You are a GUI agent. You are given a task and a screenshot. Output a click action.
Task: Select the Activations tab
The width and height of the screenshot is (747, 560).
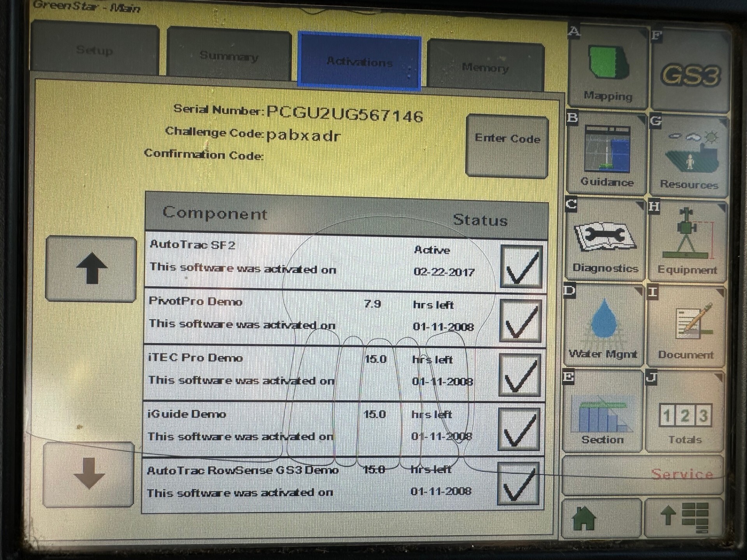coord(359,61)
